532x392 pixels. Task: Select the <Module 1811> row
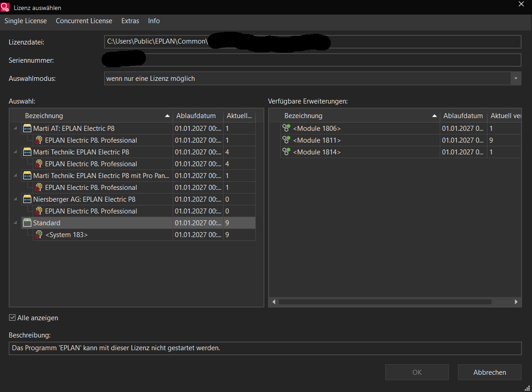pos(401,140)
